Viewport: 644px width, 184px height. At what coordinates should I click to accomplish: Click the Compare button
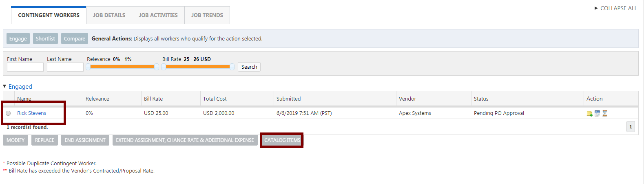pos(75,38)
